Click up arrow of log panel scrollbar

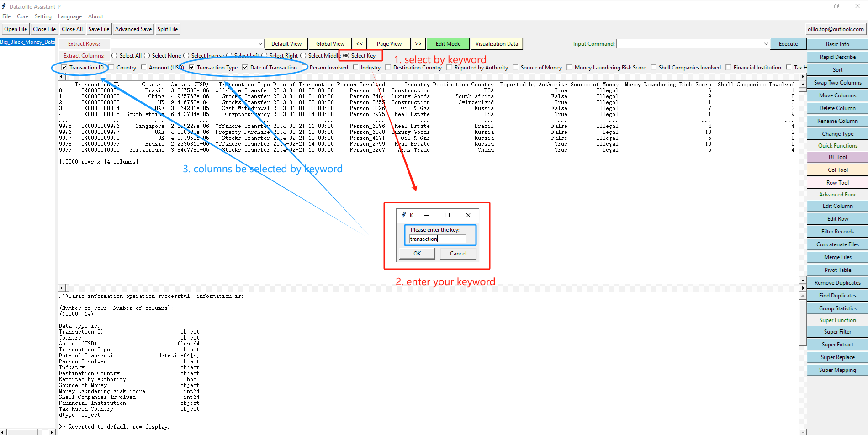coord(803,296)
